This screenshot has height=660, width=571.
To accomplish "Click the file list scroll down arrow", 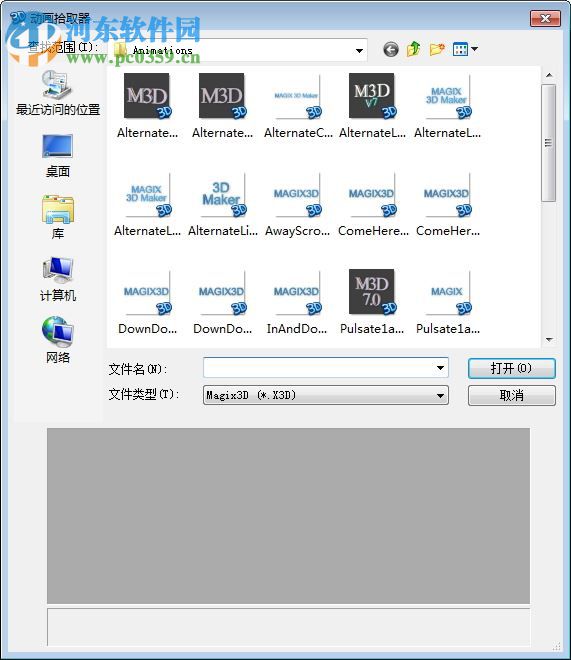I will (549, 339).
